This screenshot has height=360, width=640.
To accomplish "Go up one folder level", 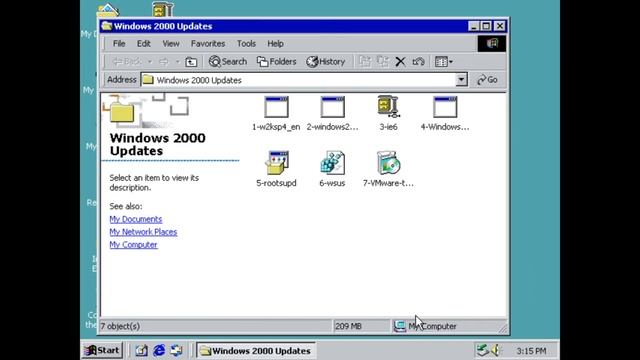I will point(191,62).
